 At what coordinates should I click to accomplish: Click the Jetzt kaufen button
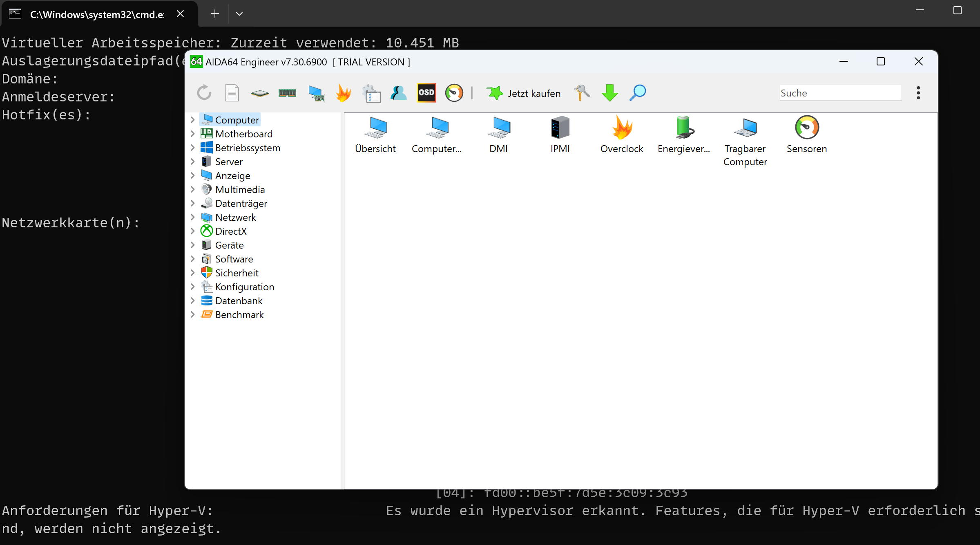pyautogui.click(x=524, y=93)
